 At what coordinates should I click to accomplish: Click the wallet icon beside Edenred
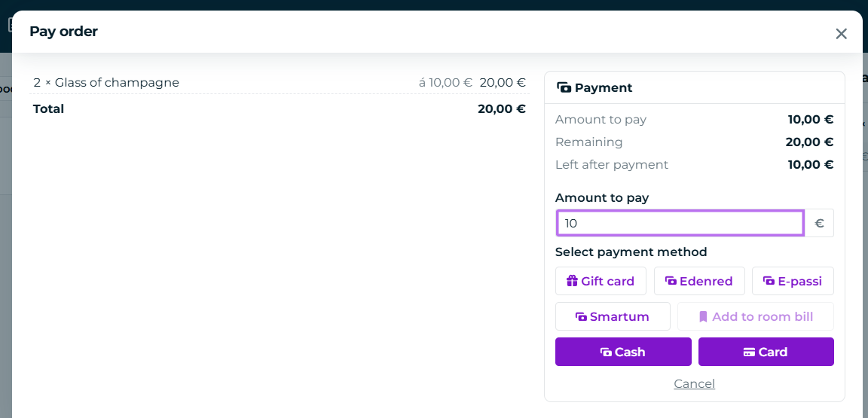click(671, 281)
